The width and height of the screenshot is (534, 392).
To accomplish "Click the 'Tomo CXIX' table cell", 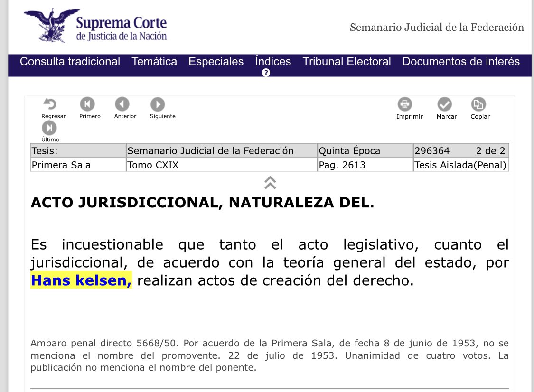I will coord(222,165).
